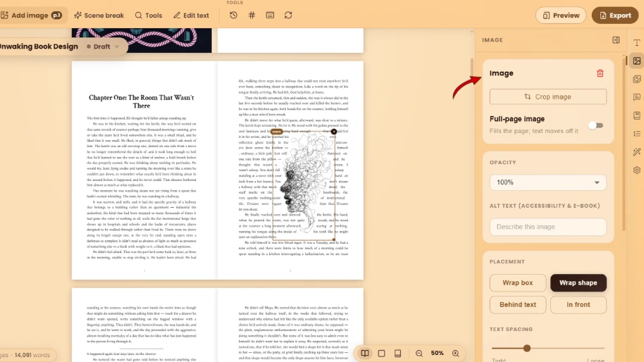Viewport: 644px width, 362px height.
Task: Click the image rotate handle dot
Action: (334, 132)
